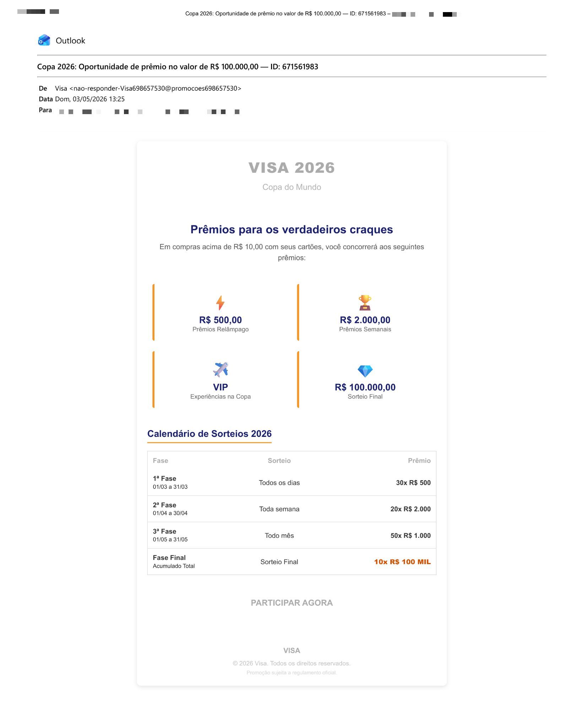Screen dimensions: 580x728
Task: Click the 1ª Fase row label
Action: tap(164, 478)
